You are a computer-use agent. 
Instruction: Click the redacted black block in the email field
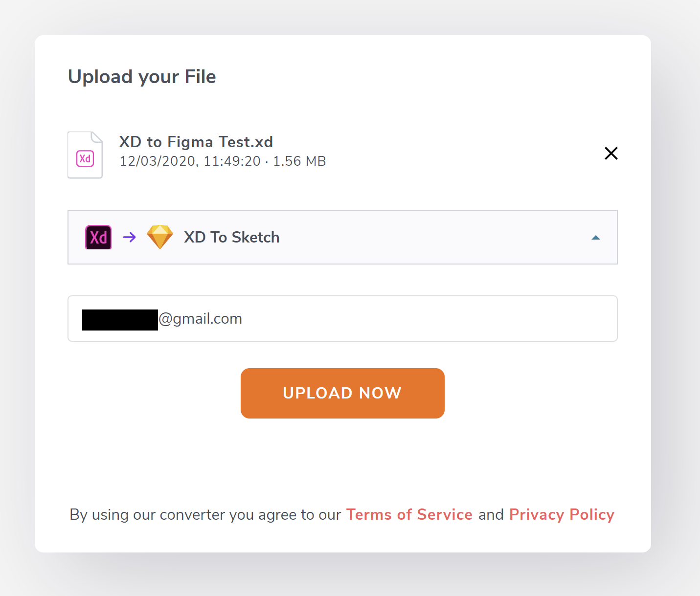coord(120,320)
